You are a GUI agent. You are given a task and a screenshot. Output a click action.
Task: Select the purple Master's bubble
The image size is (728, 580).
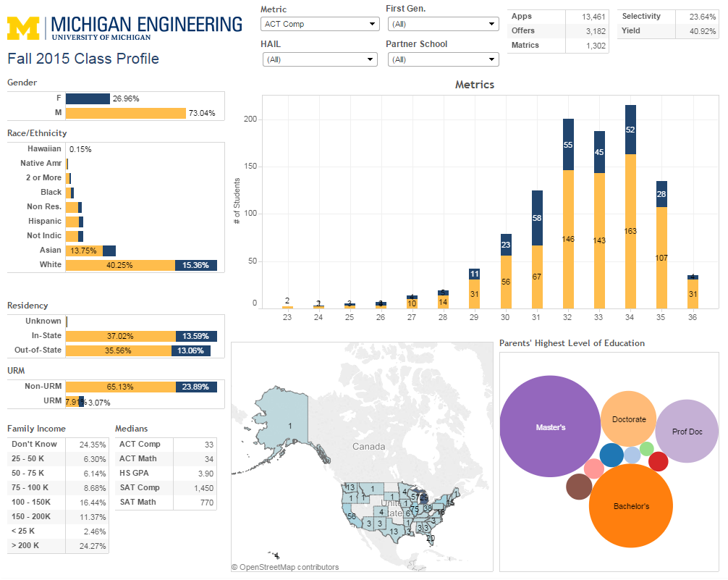pyautogui.click(x=550, y=427)
